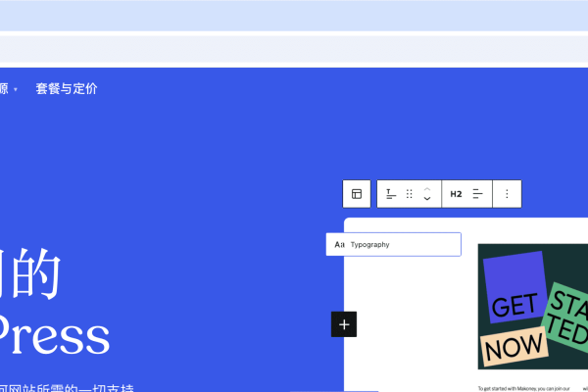
Task: Click the green STARTED sticker graphic
Action: click(x=566, y=314)
